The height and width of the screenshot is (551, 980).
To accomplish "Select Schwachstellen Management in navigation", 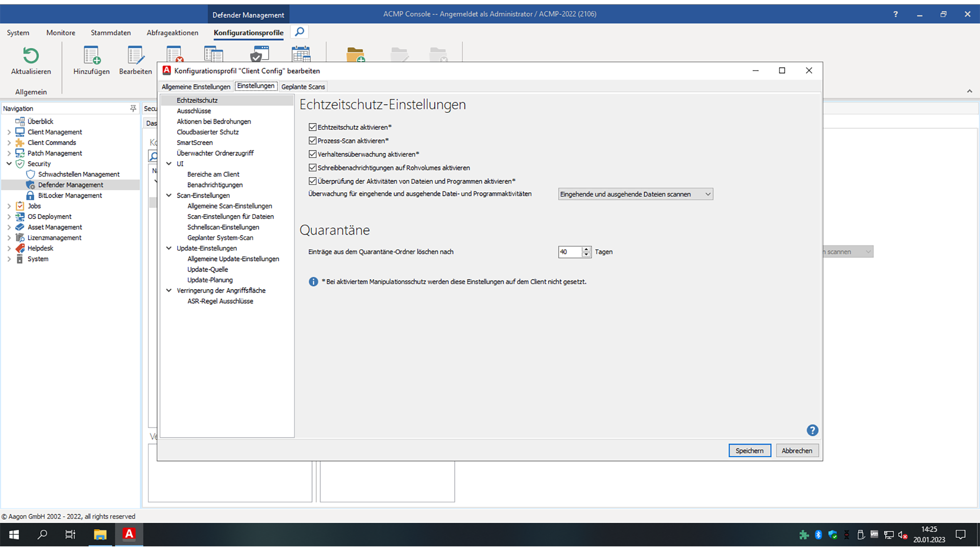I will (79, 174).
